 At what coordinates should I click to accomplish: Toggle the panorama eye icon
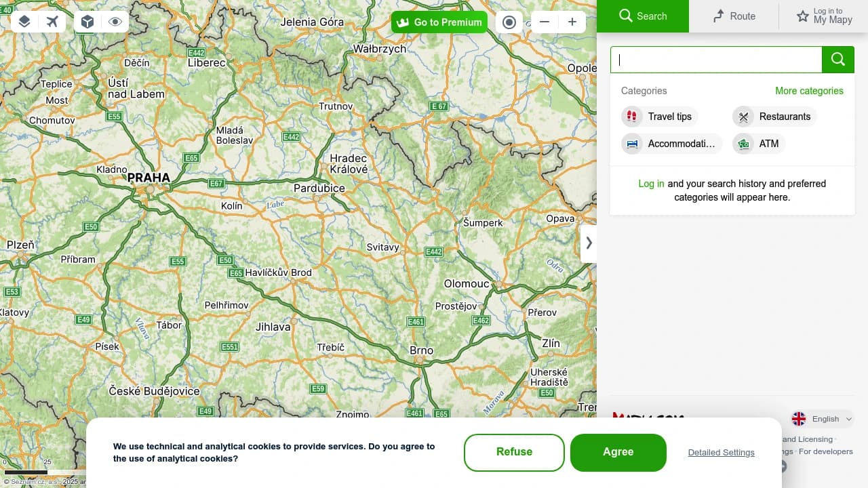pos(115,22)
